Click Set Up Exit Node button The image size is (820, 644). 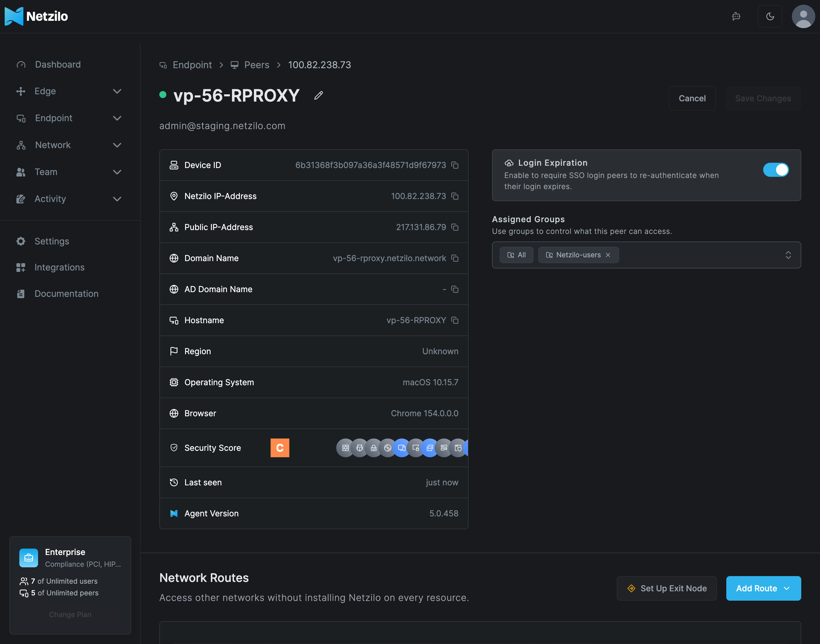pos(667,588)
